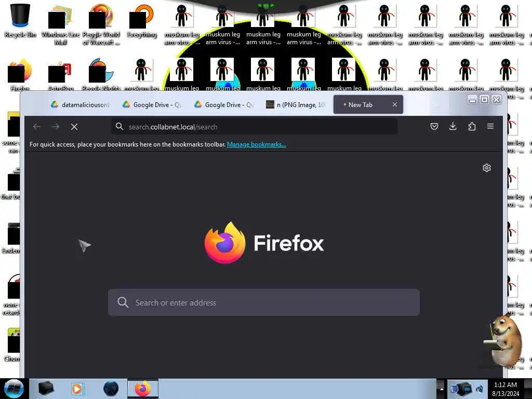The height and width of the screenshot is (399, 532).
Task: Close the New Tab tab
Action: click(395, 104)
